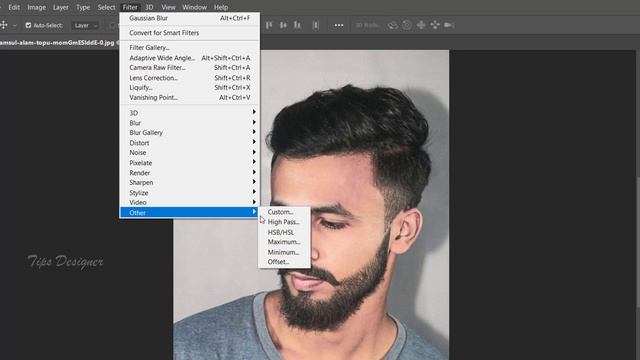Expand the Sharpen submenu
This screenshot has width=640, height=360.
coord(189,182)
